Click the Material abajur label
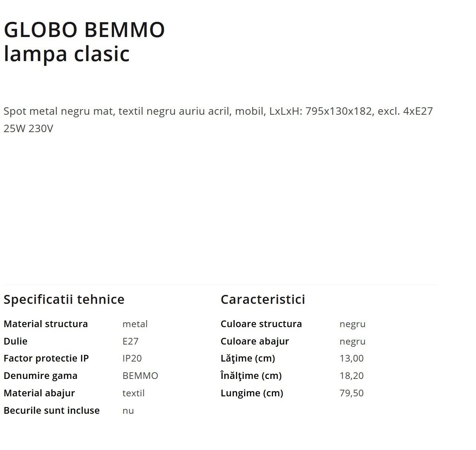The width and height of the screenshot is (476, 450). [39, 393]
